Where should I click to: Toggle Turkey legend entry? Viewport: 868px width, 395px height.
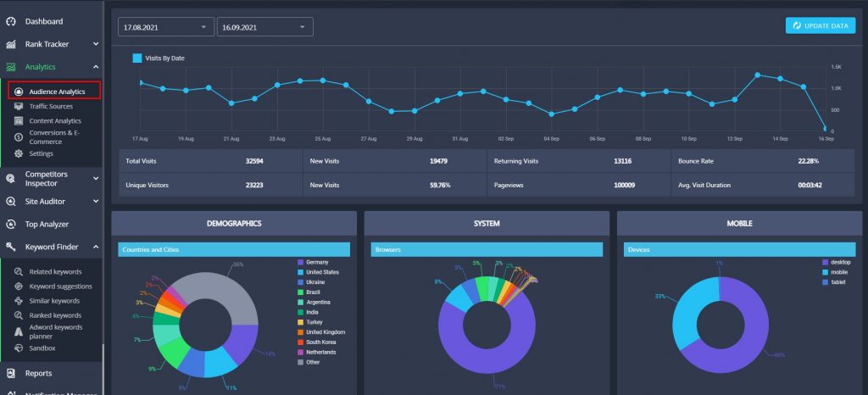click(x=310, y=322)
